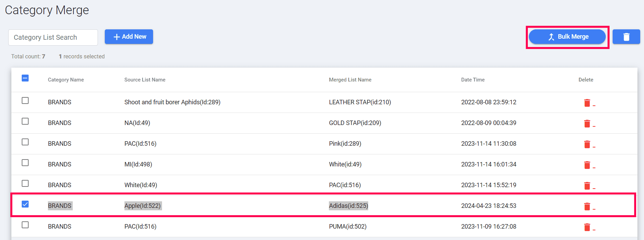644x240 pixels.
Task: Click the Total count: 7 label
Action: click(28, 56)
